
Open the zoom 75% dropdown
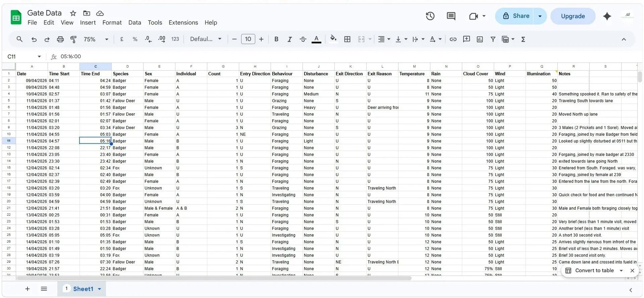(96, 39)
